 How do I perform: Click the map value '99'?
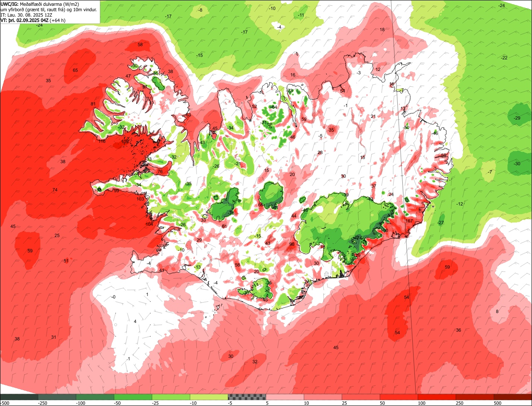click(116, 191)
